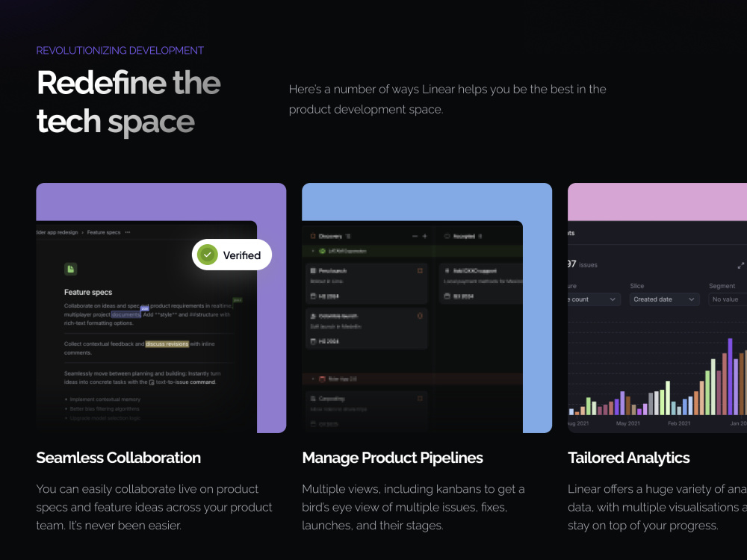
Task: Click the calendar icon on first Discovery card
Action: point(313,296)
